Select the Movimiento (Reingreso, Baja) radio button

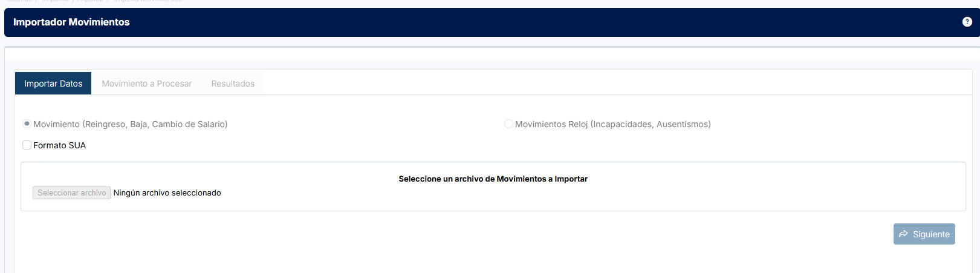pos(27,124)
